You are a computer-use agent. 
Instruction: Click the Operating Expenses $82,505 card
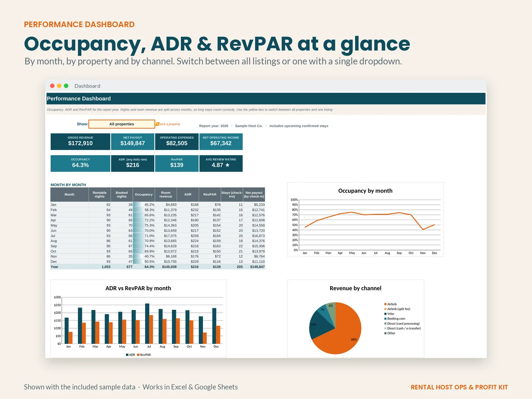(177, 142)
